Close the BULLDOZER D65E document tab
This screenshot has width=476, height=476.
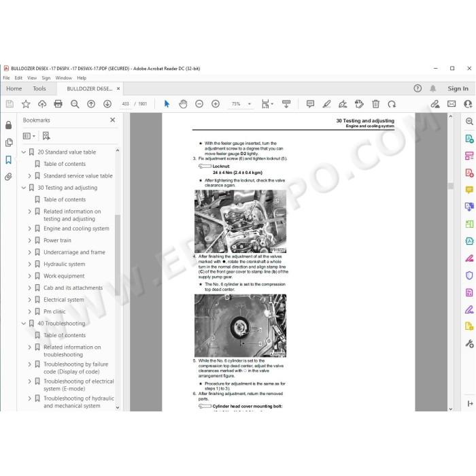pyautogui.click(x=118, y=88)
